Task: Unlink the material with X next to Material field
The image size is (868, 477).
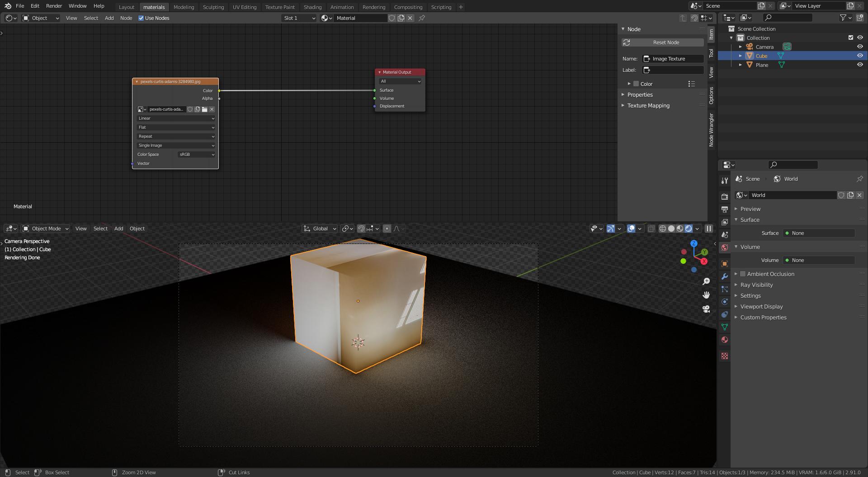Action: coord(410,18)
